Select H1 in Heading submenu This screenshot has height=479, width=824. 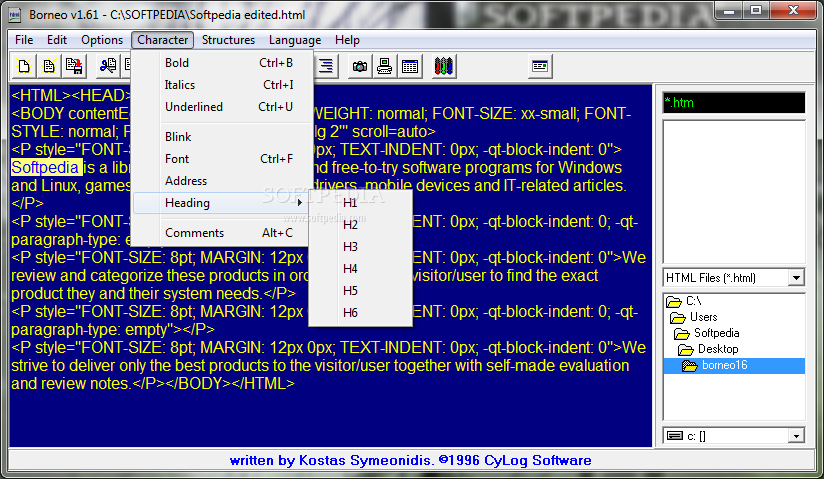point(360,203)
